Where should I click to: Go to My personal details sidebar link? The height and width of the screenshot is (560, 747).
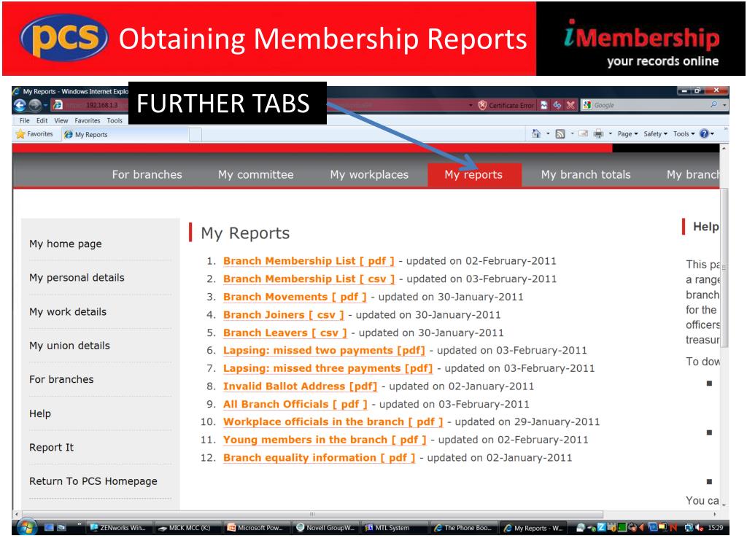click(x=77, y=278)
